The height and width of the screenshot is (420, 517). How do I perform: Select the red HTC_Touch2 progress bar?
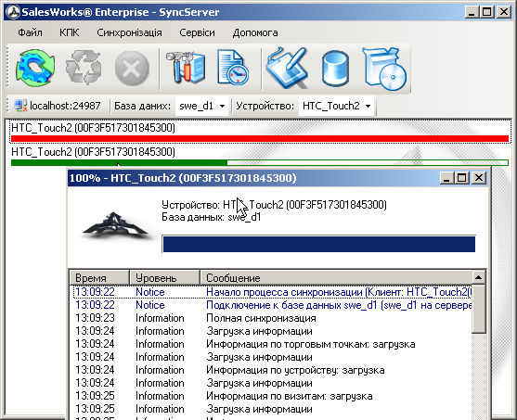260,139
